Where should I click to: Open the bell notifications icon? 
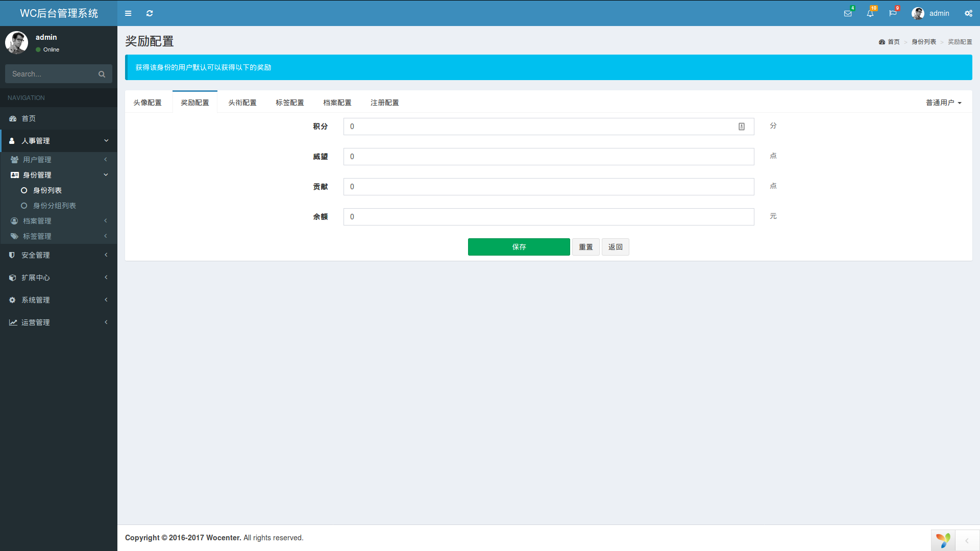click(x=870, y=13)
